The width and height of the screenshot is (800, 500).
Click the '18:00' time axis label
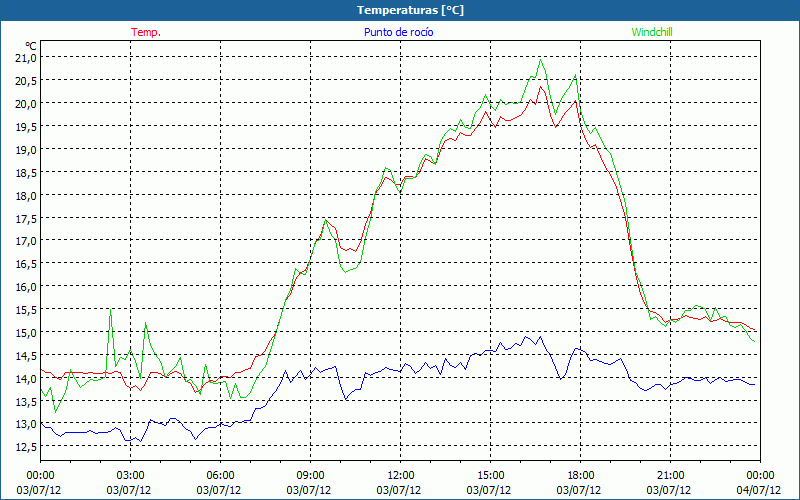580,476
